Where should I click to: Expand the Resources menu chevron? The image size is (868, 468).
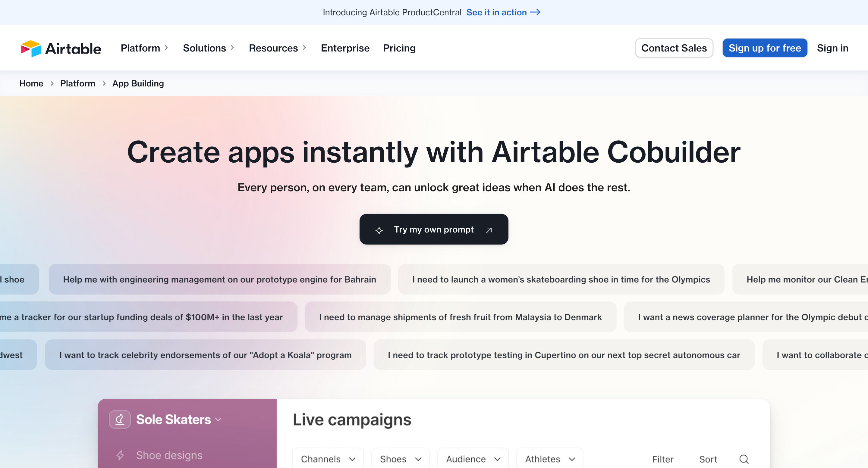(x=304, y=48)
